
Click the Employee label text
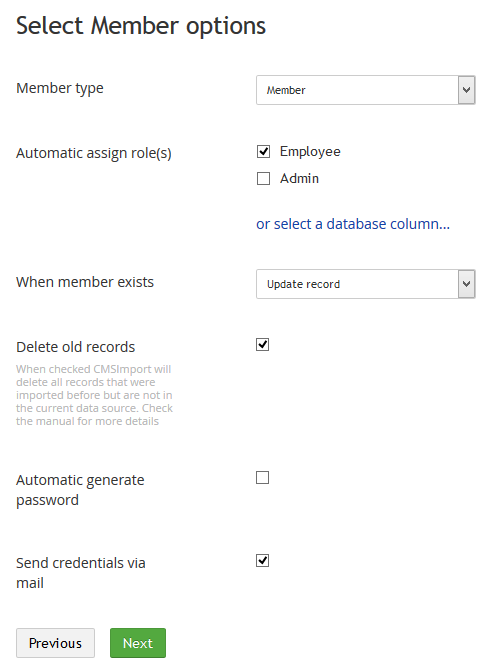tap(310, 152)
